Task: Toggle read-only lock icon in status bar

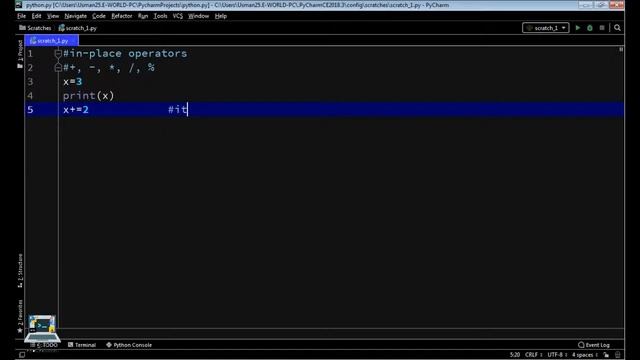Action: (x=606, y=355)
